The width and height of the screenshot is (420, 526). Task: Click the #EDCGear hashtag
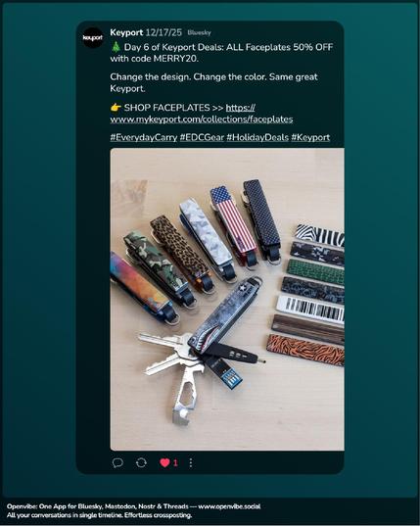[202, 137]
